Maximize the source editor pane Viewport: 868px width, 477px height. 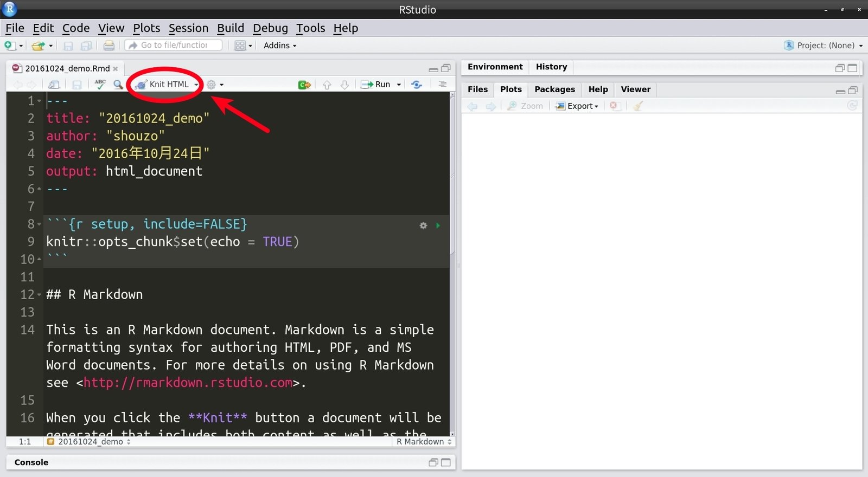pyautogui.click(x=446, y=68)
